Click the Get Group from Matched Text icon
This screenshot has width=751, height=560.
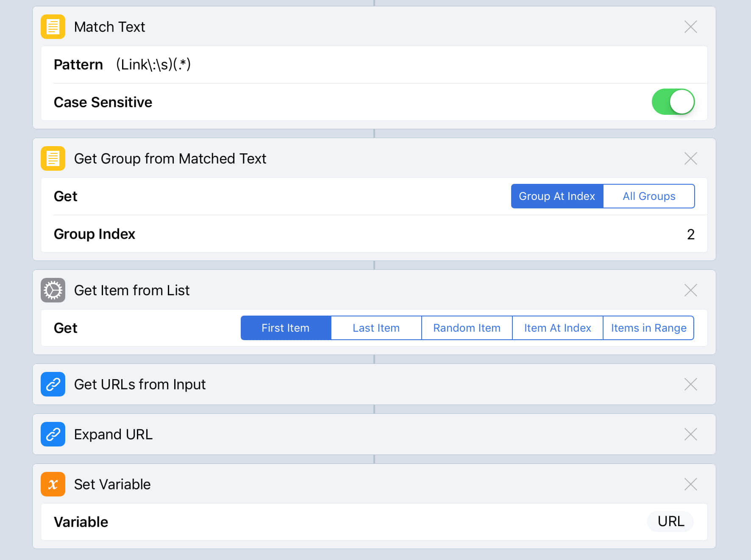pos(53,158)
